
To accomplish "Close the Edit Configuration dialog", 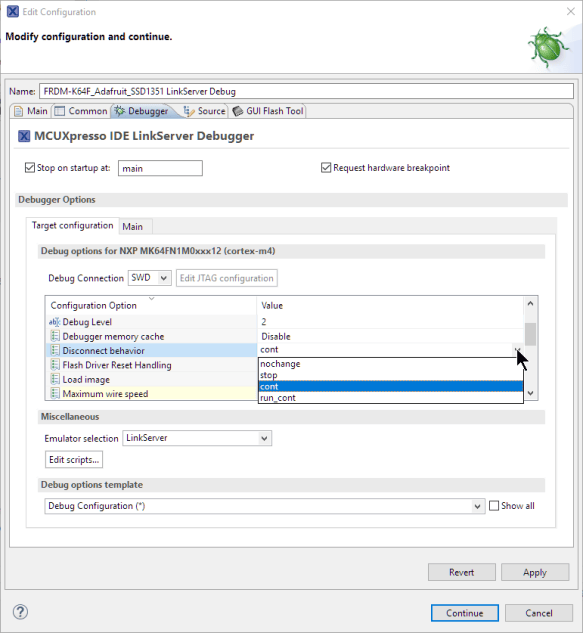I will click(x=570, y=11).
